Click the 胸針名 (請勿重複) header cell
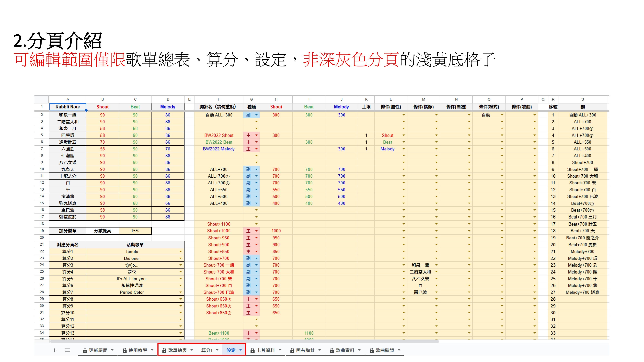This screenshot has height=362, width=644. coord(219,107)
